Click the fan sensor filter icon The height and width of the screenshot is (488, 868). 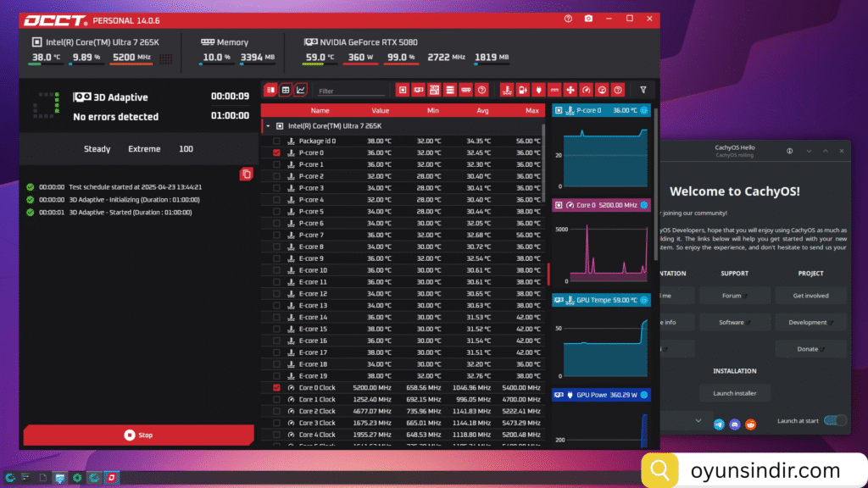[570, 89]
